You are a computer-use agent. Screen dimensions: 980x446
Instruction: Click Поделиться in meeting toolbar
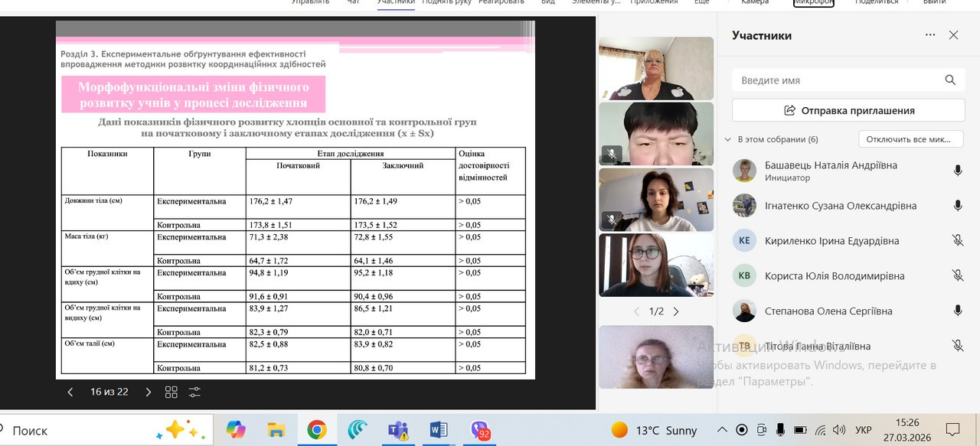877,2
